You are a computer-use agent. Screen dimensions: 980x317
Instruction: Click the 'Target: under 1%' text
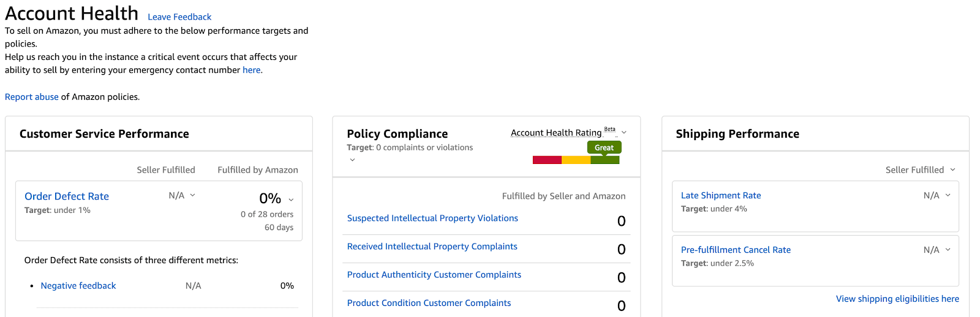click(x=58, y=211)
